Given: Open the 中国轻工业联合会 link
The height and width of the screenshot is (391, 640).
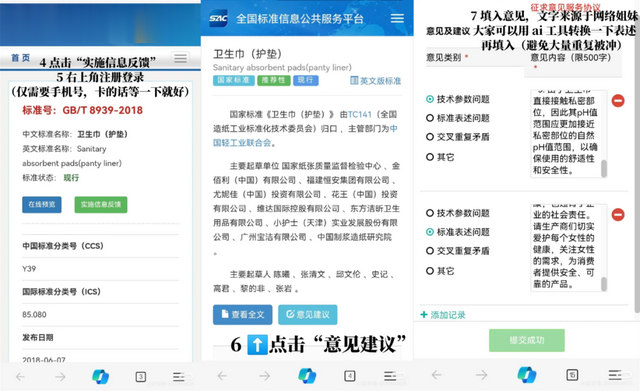Looking at the screenshot, I should (242, 142).
